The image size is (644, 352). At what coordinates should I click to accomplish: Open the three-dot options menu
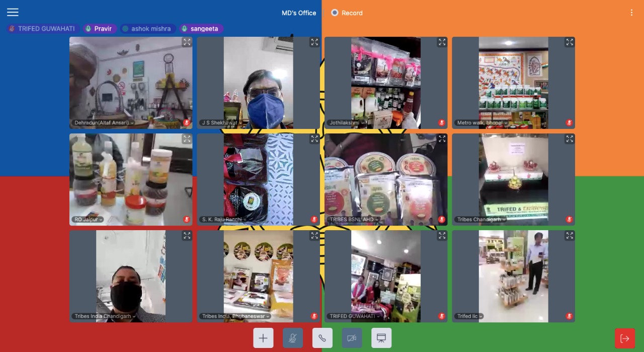[x=631, y=13]
